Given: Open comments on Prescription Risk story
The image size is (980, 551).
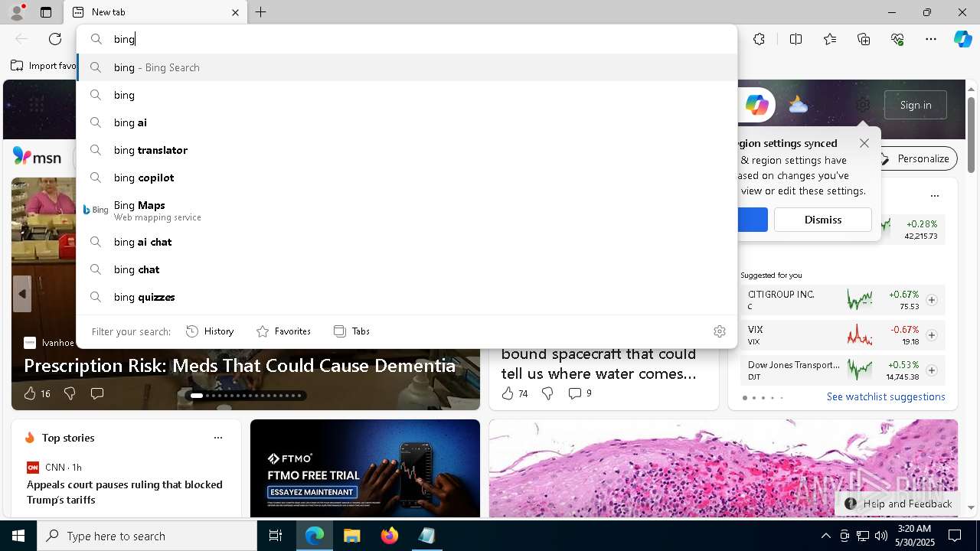Looking at the screenshot, I should 97,393.
